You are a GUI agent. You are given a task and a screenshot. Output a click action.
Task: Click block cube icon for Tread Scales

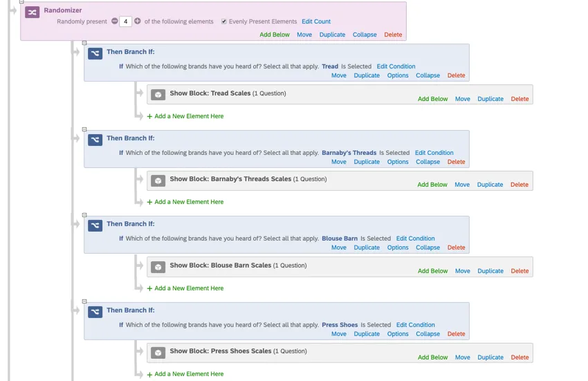[158, 95]
